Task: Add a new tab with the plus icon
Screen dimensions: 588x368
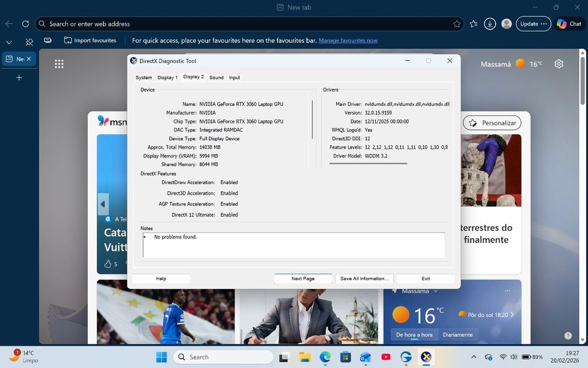Action: pyautogui.click(x=19, y=78)
